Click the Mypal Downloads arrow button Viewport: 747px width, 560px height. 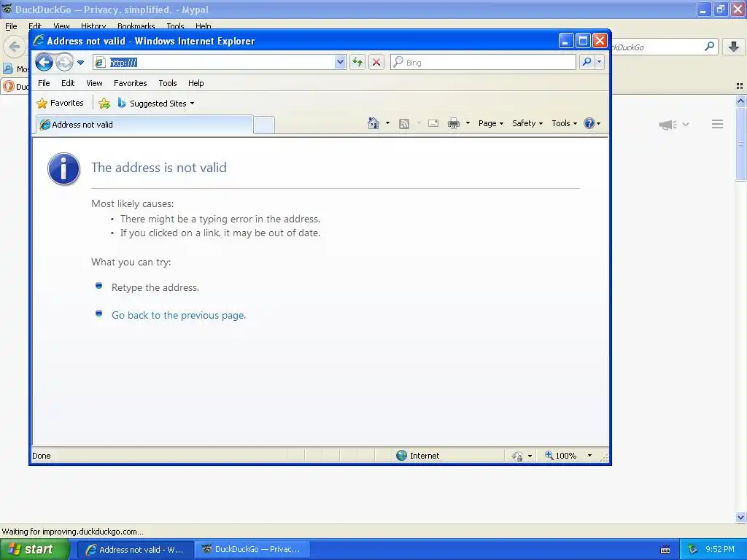coord(734,47)
